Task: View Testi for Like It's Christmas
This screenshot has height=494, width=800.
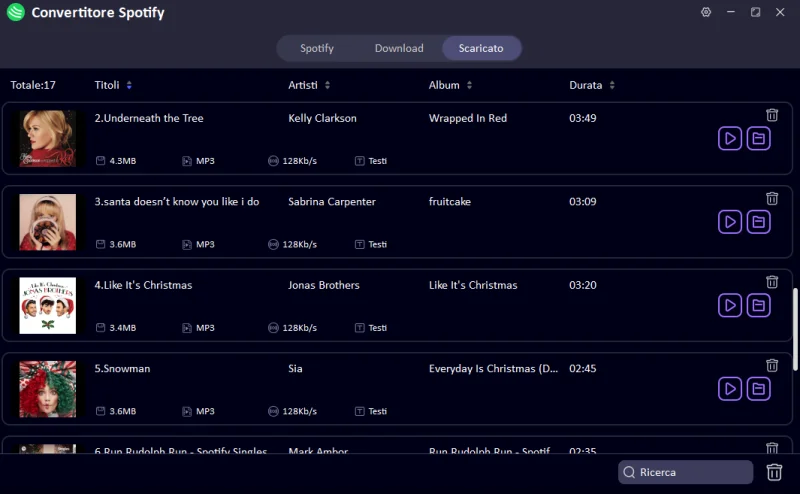Action: tap(371, 328)
